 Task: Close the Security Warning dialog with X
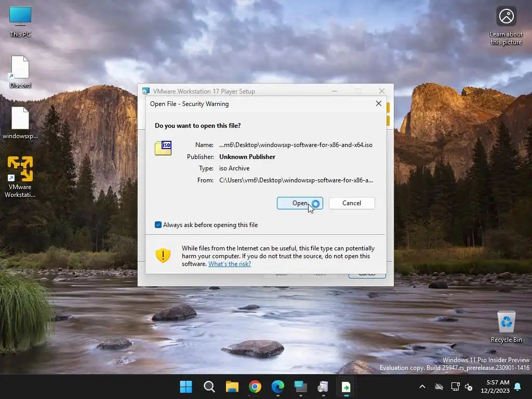379,103
